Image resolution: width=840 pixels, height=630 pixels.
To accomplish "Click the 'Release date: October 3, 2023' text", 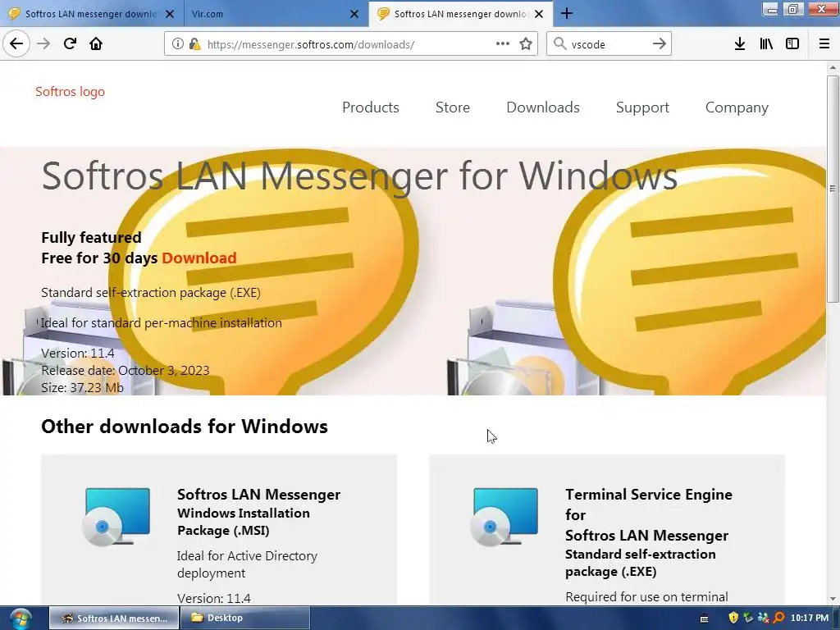I will (x=126, y=370).
